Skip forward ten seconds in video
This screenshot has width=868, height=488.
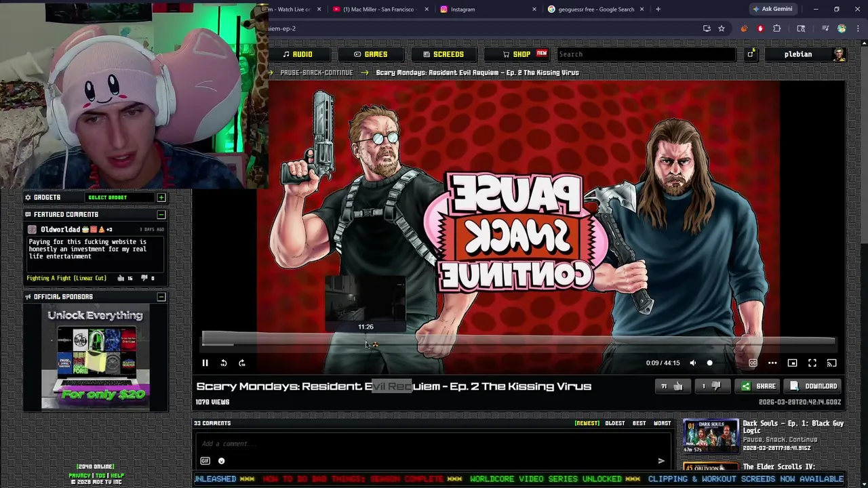tap(242, 363)
